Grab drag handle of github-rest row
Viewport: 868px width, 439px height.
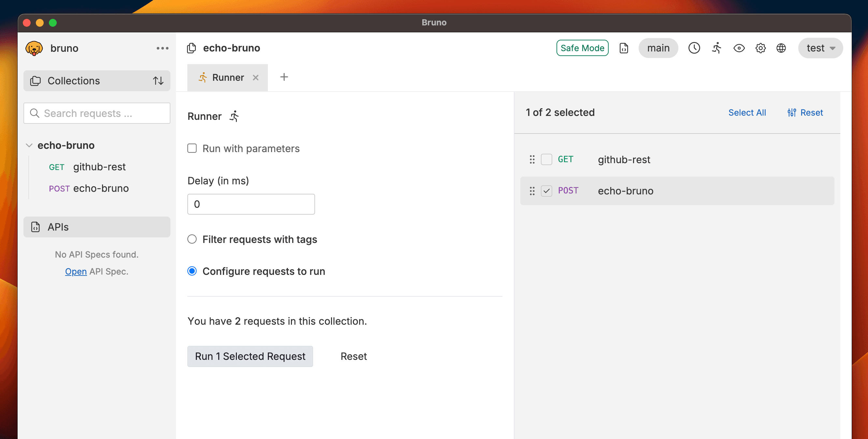coord(532,159)
